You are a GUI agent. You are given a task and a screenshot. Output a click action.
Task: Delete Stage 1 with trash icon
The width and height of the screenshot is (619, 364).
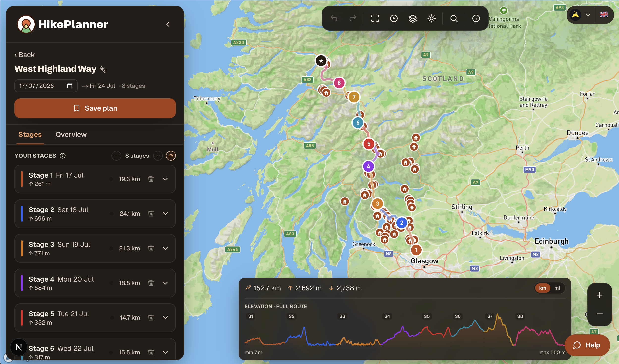coord(151,179)
